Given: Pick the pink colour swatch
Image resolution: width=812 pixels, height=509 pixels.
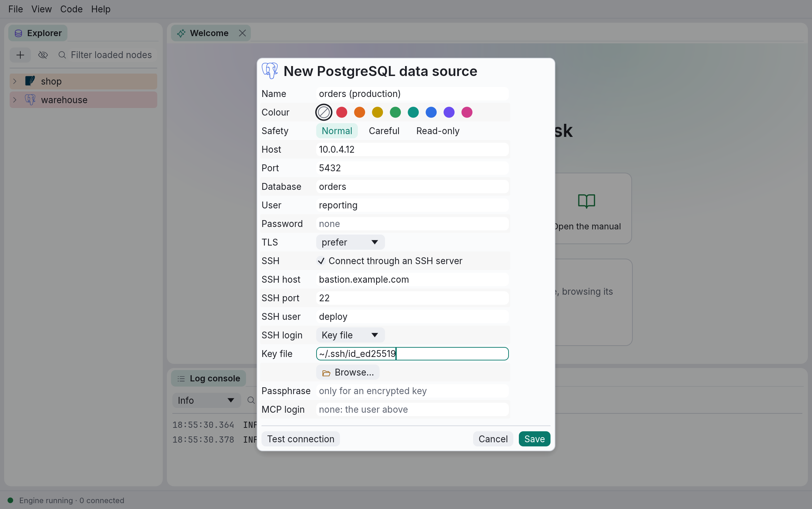Looking at the screenshot, I should 467,112.
